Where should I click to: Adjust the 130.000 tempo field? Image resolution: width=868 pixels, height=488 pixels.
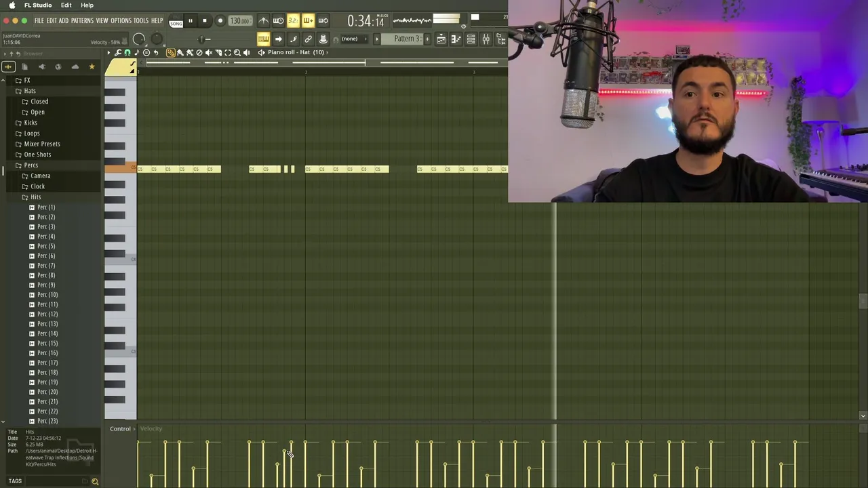(x=239, y=21)
